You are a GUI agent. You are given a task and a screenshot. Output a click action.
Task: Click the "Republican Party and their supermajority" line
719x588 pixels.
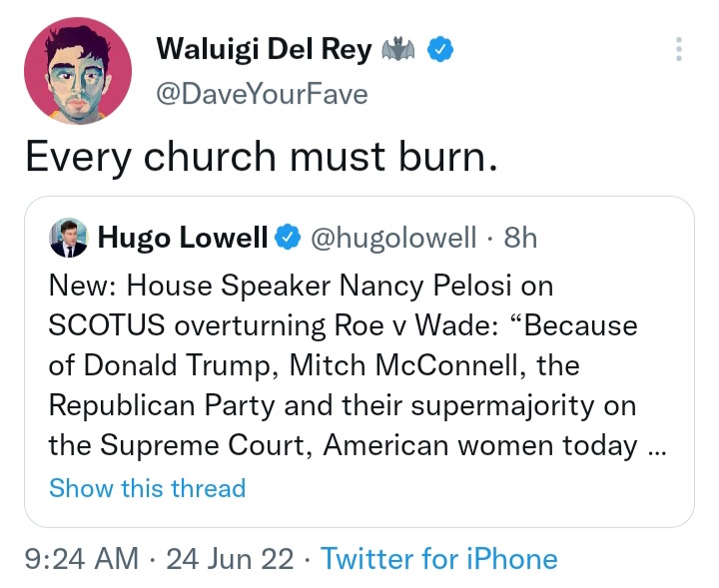point(344,406)
